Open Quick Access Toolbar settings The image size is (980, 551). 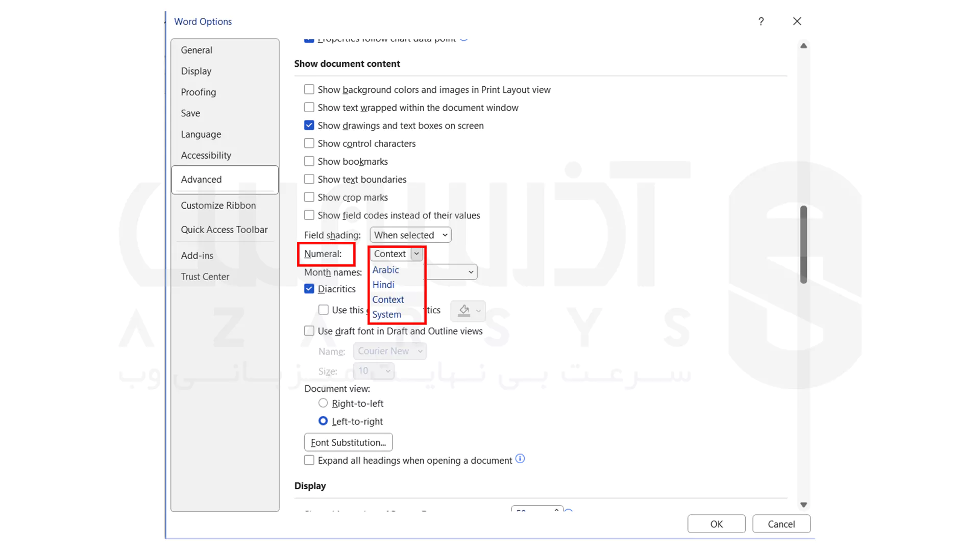[225, 230]
